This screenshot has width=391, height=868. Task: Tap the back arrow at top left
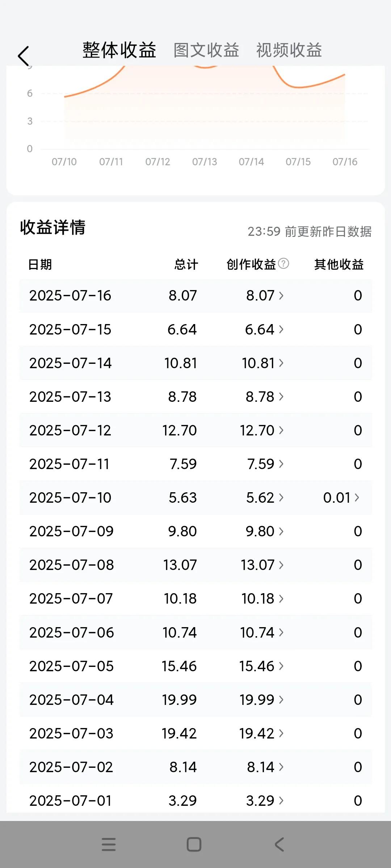point(24,56)
